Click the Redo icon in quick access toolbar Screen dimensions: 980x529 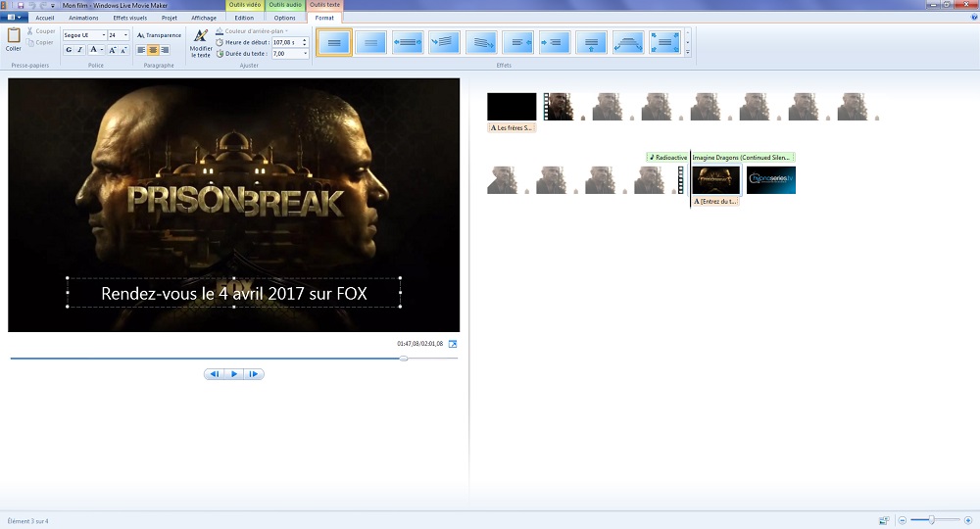pos(43,5)
